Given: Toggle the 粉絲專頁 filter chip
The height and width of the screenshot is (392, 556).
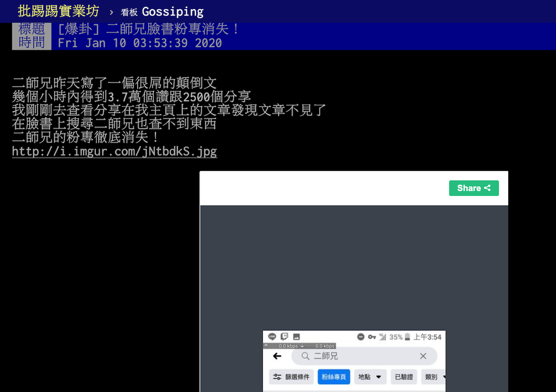Looking at the screenshot, I should (334, 376).
